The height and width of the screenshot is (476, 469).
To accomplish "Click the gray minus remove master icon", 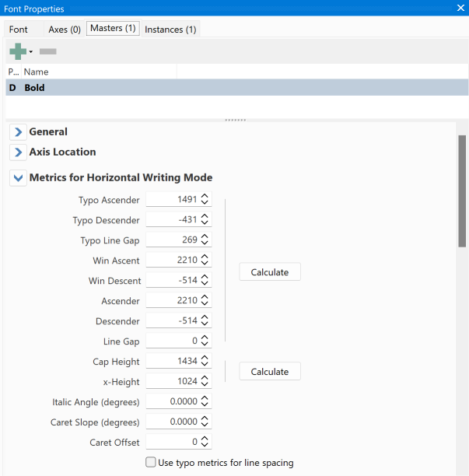I will tap(47, 51).
